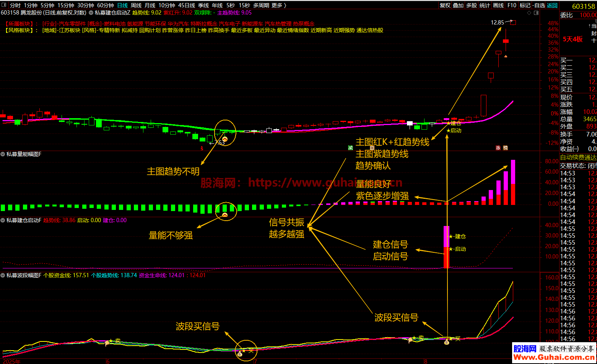Click 返回 to go back

pos(552,5)
